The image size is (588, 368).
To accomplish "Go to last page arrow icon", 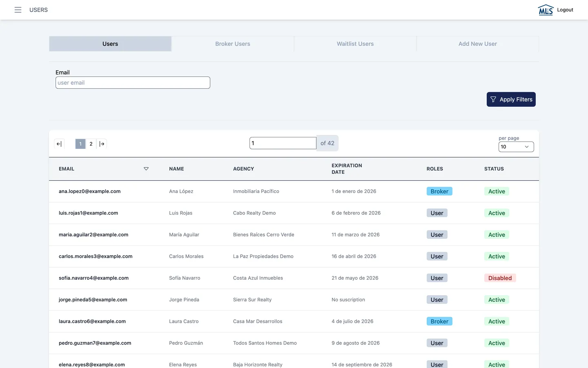I will pyautogui.click(x=102, y=144).
